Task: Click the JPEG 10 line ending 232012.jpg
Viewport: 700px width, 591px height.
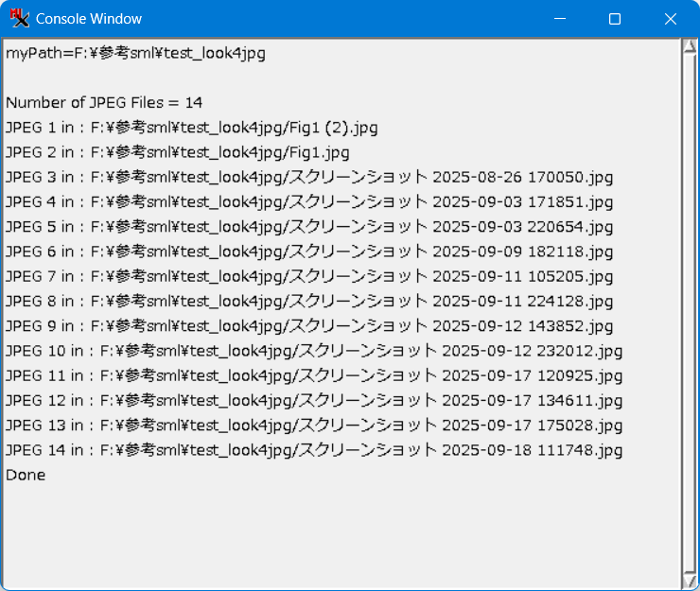Action: pyautogui.click(x=314, y=351)
